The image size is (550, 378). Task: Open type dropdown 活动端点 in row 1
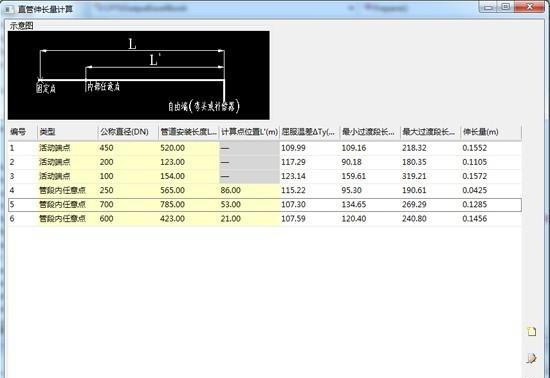[67, 148]
